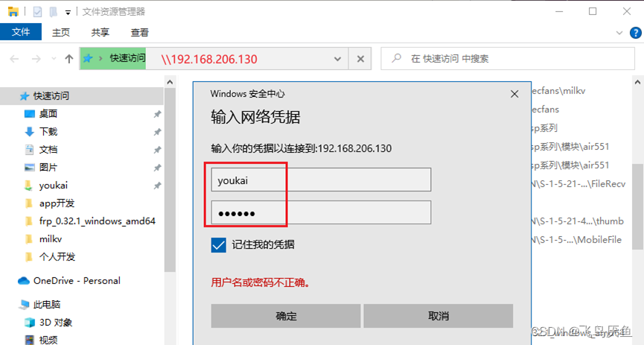Viewport: 644px width, 345px height.
Task: Click the stop navigation X button
Action: pos(360,59)
